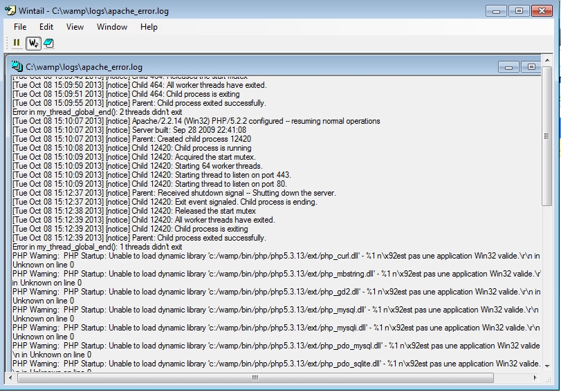
Task: Minimize the main Wintail window
Action: tap(495, 11)
